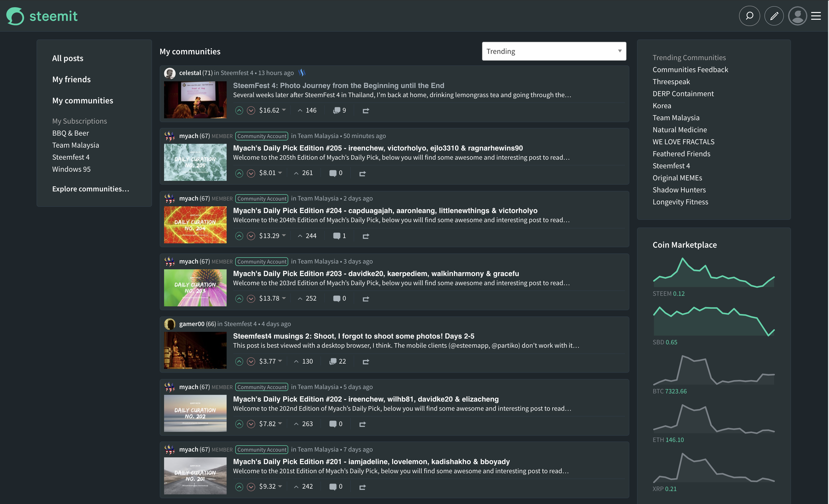
Task: Resteem the Steemfest4 musings 2 post
Action: click(366, 361)
